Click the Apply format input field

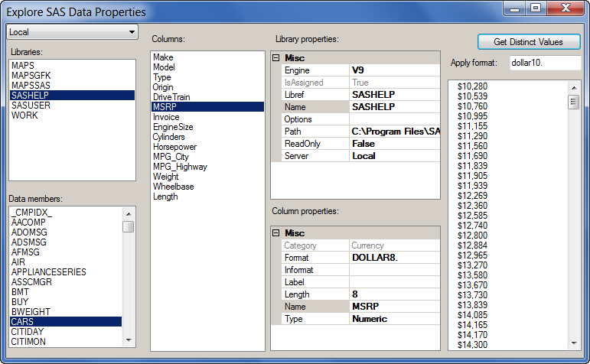click(x=545, y=63)
